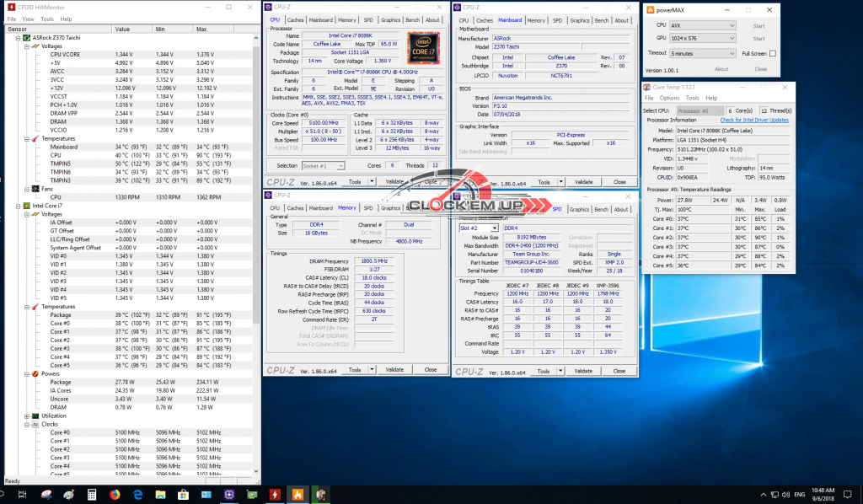Screen dimensions: 863x504
Task: Click Core Temp title bar thermometer icon
Action: click(647, 87)
